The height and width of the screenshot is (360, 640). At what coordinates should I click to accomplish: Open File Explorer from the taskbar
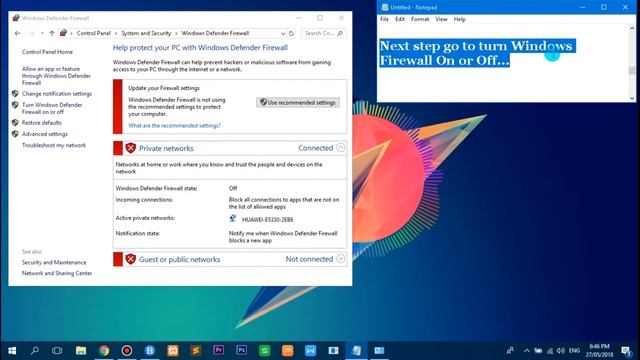(x=81, y=351)
